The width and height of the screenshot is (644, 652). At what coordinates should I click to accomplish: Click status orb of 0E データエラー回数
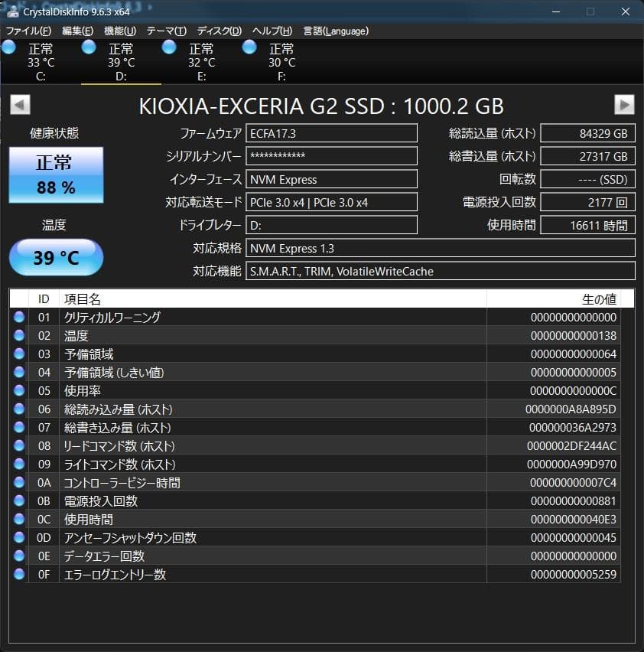(19, 556)
